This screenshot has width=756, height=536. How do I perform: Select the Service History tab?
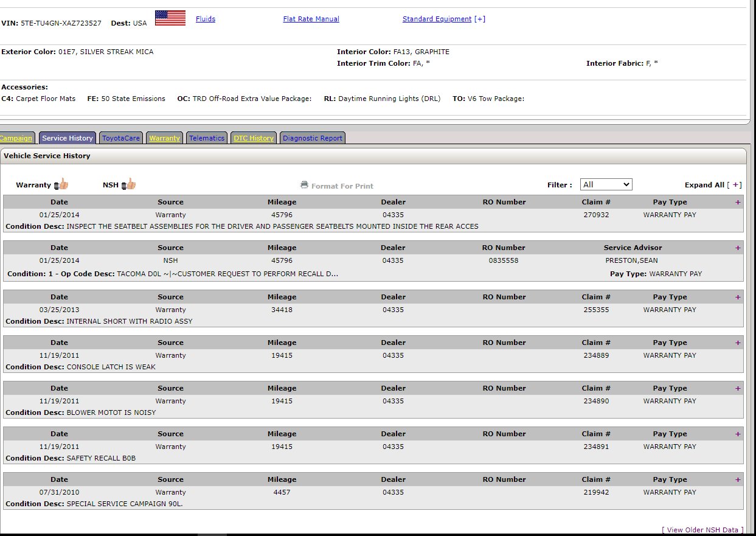(x=67, y=138)
